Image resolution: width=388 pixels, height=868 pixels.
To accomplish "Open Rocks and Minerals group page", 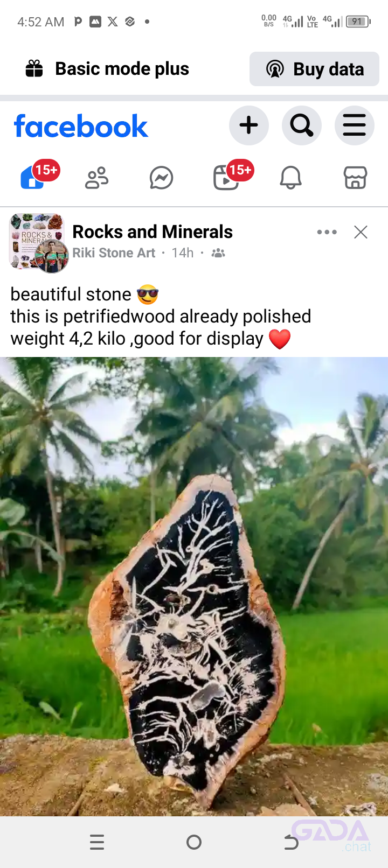I will point(153,232).
